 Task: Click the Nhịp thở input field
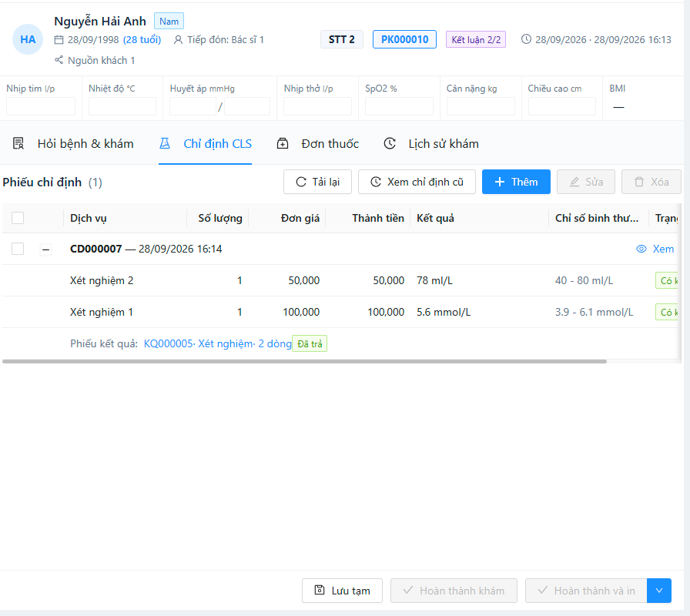(318, 106)
